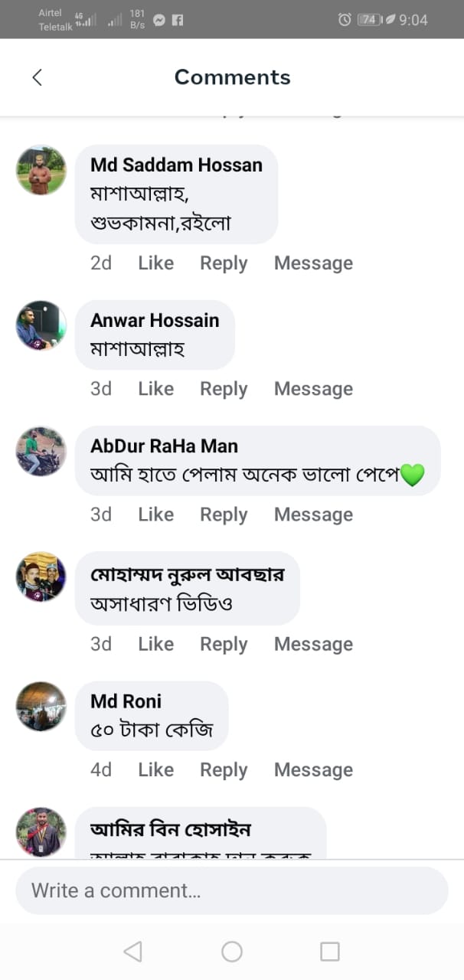Tap the Messenger icon in status bar
This screenshot has height=980, width=464.
pos(159,20)
